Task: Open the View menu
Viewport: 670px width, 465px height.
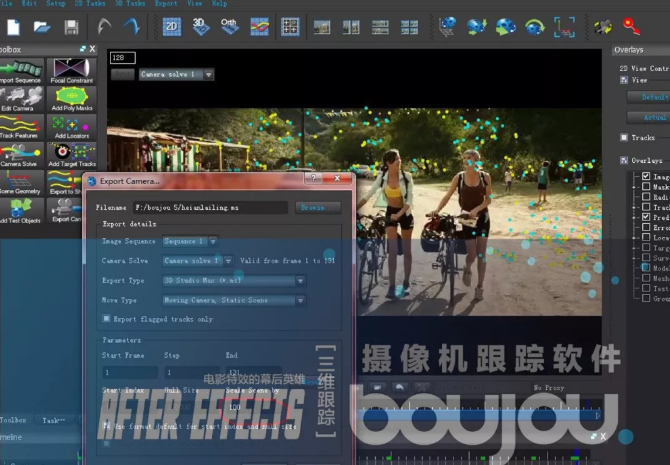Action: [x=194, y=3]
